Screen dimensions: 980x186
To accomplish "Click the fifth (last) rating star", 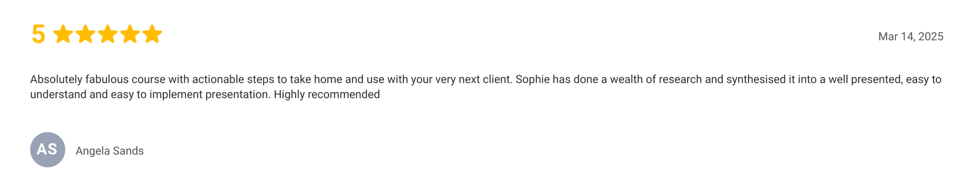I will 152,34.
